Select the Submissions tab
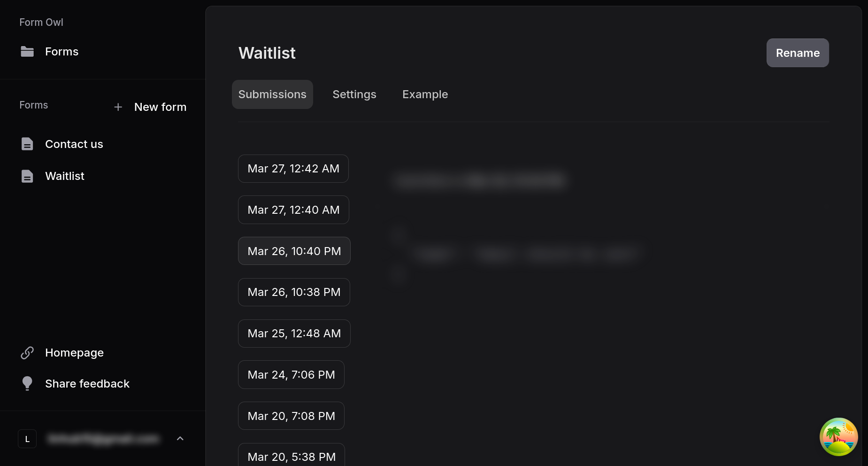 (272, 94)
